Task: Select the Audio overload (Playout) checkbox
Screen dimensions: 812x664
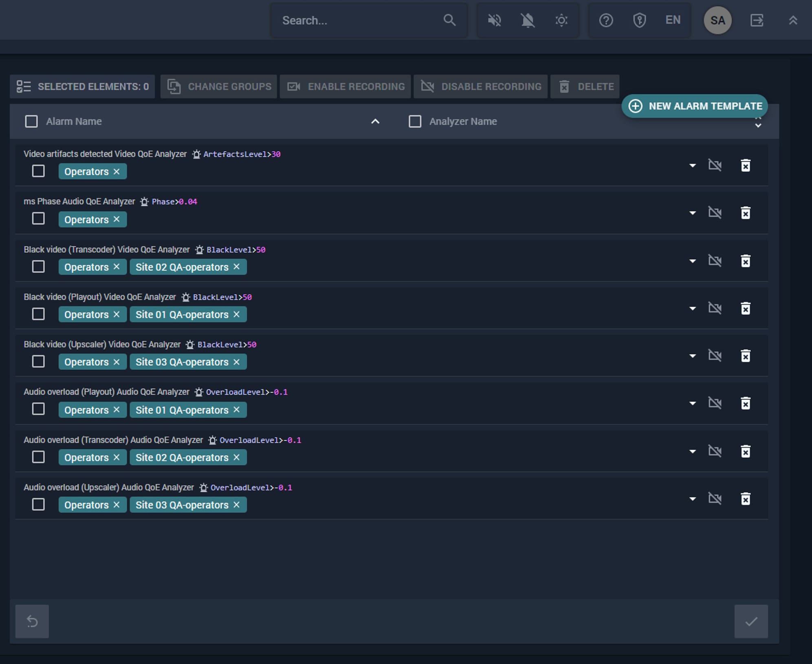Action: point(38,409)
